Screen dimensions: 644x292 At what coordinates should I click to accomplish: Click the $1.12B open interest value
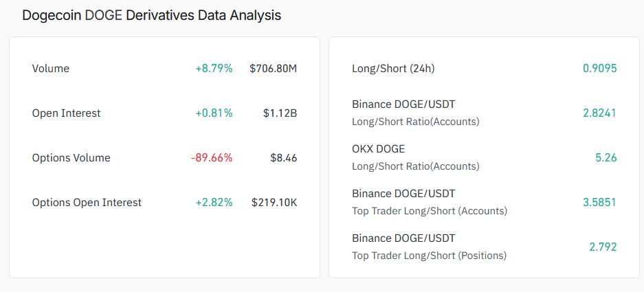coord(280,113)
